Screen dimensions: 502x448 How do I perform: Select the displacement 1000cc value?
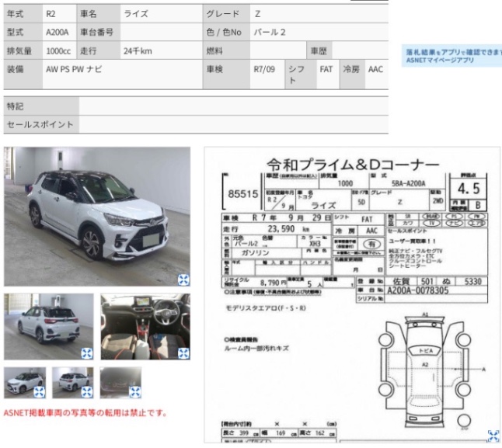coord(58,50)
